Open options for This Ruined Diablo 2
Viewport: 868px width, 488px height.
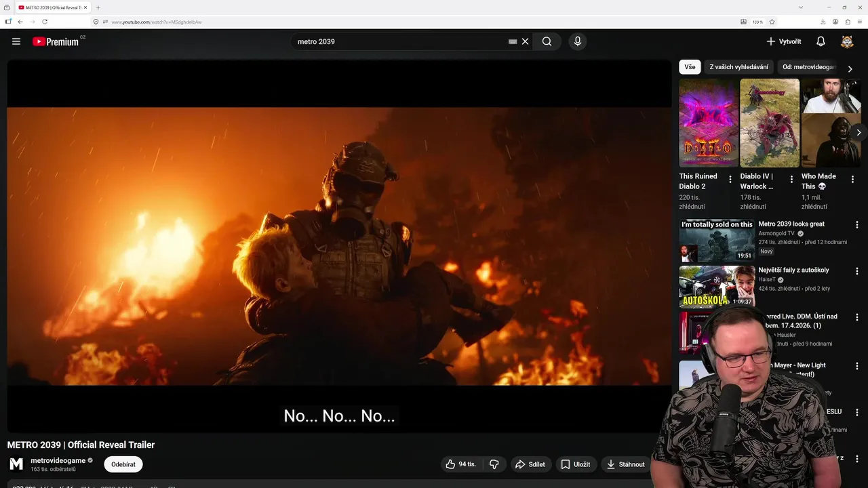(x=730, y=180)
